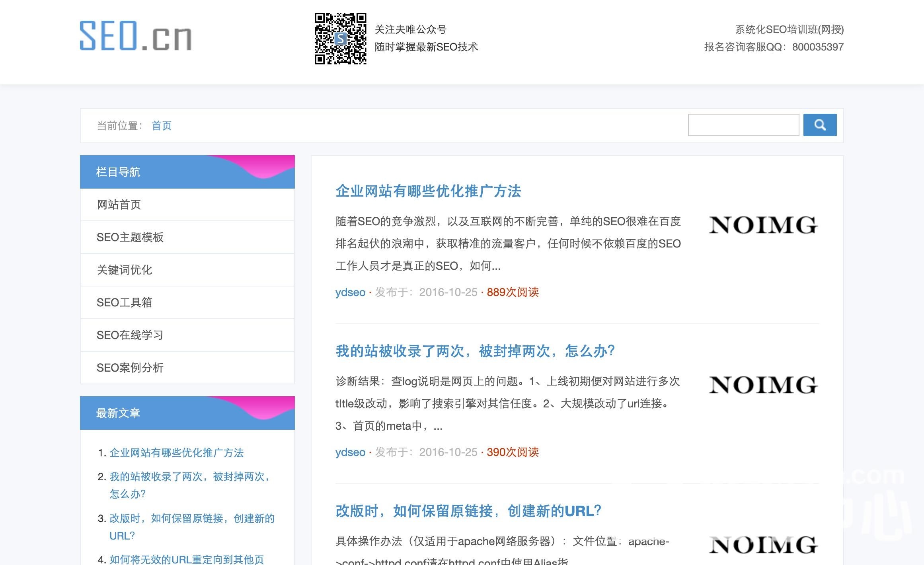
Task: Click the magnifier search button
Action: (819, 125)
